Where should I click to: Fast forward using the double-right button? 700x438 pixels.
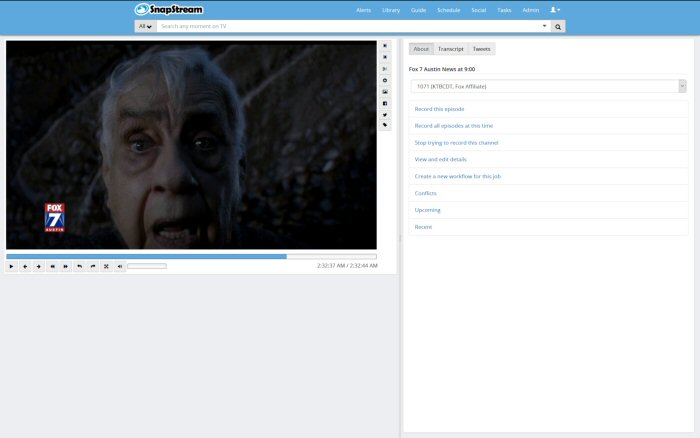pyautogui.click(x=66, y=267)
